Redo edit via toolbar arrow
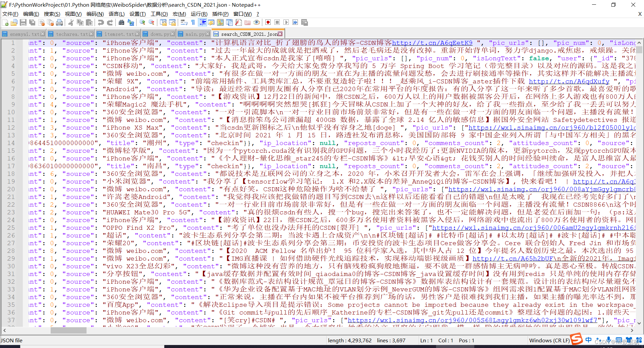644x348 pixels. tap(110, 22)
